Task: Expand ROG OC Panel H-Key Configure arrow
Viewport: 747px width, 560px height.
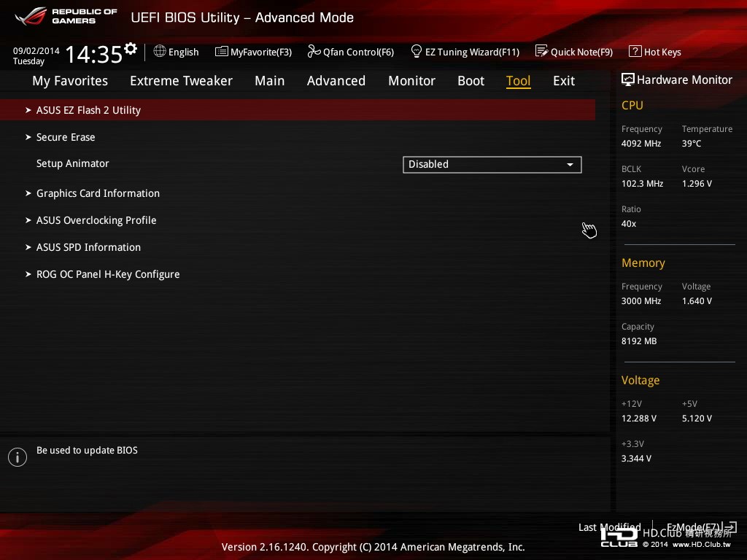Action: (28, 274)
